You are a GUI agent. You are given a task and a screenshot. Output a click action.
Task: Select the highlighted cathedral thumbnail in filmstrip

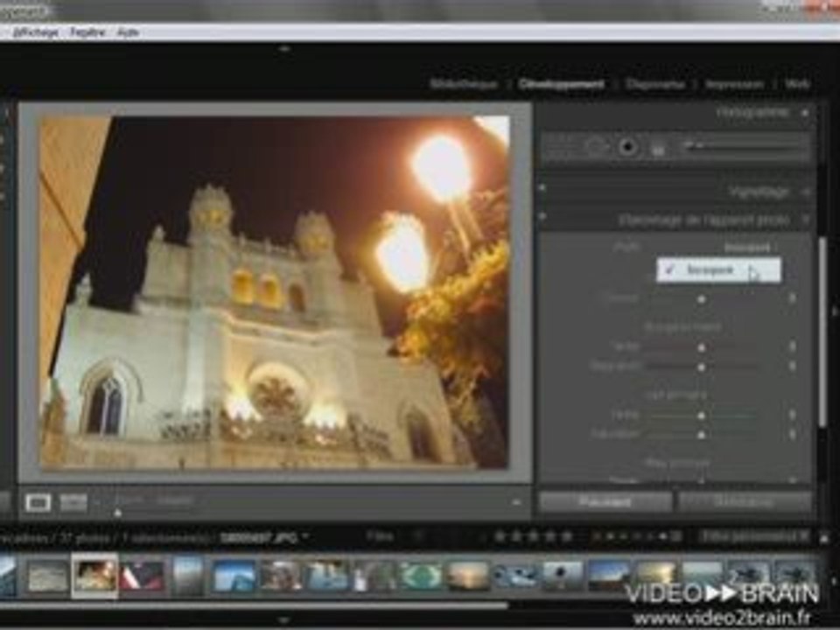[94, 576]
